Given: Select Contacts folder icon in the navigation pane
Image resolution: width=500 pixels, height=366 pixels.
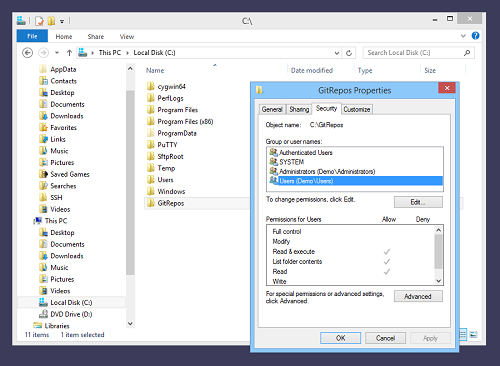Looking at the screenshot, I should pyautogui.click(x=43, y=81).
